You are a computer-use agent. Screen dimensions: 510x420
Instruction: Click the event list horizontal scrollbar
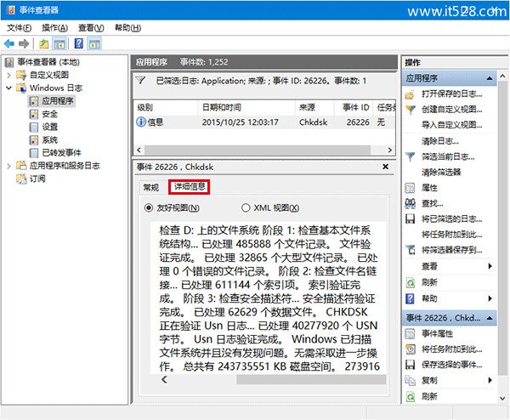click(x=258, y=150)
